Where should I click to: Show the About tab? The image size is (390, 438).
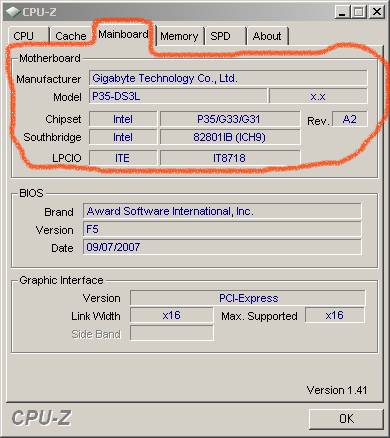point(268,36)
